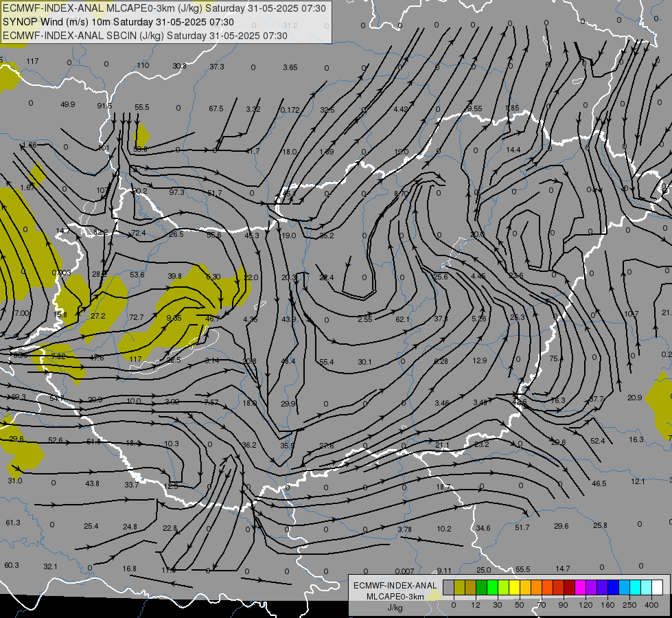
Task: Click the legend tick label 120
Action: click(x=586, y=605)
